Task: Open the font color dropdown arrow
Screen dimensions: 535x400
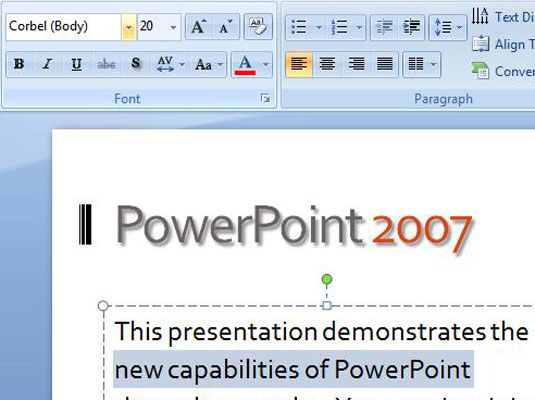Action: tap(265, 65)
